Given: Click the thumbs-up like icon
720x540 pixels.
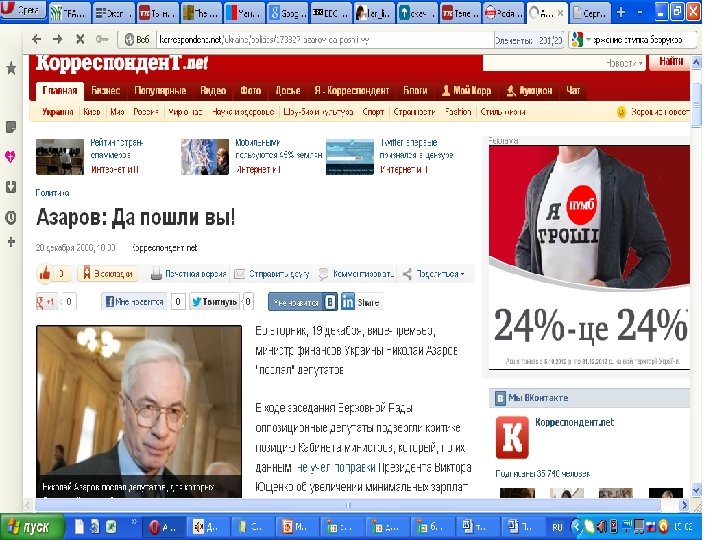Looking at the screenshot, I should coord(45,274).
